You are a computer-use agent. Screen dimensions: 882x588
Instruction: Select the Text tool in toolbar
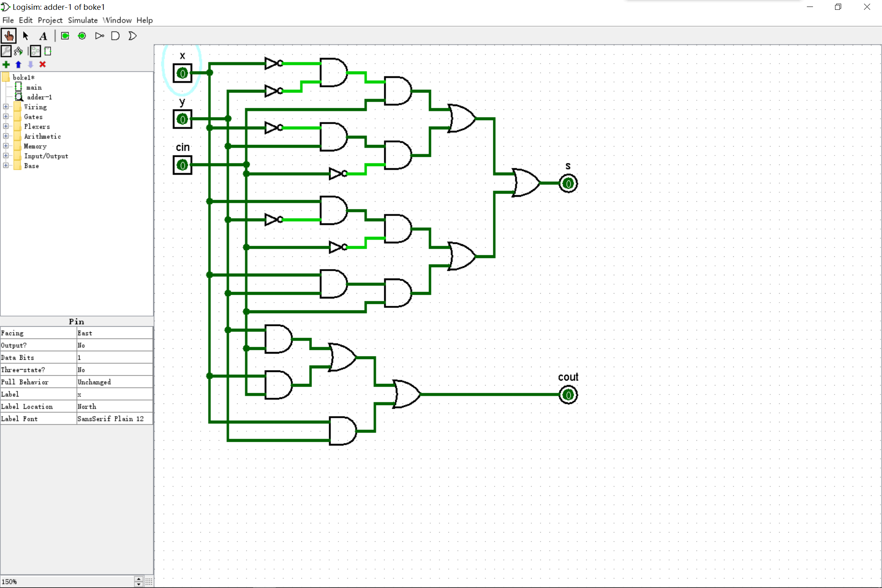pyautogui.click(x=42, y=36)
